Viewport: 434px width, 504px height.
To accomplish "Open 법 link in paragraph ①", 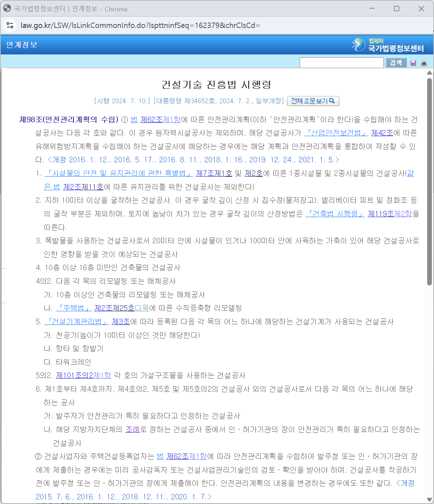I will click(134, 120).
